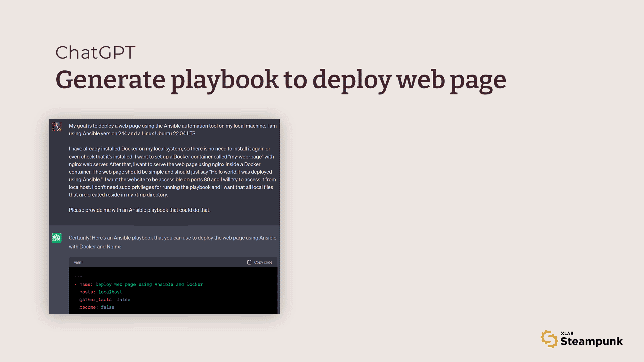Click the 'become: false' code line

point(97,307)
